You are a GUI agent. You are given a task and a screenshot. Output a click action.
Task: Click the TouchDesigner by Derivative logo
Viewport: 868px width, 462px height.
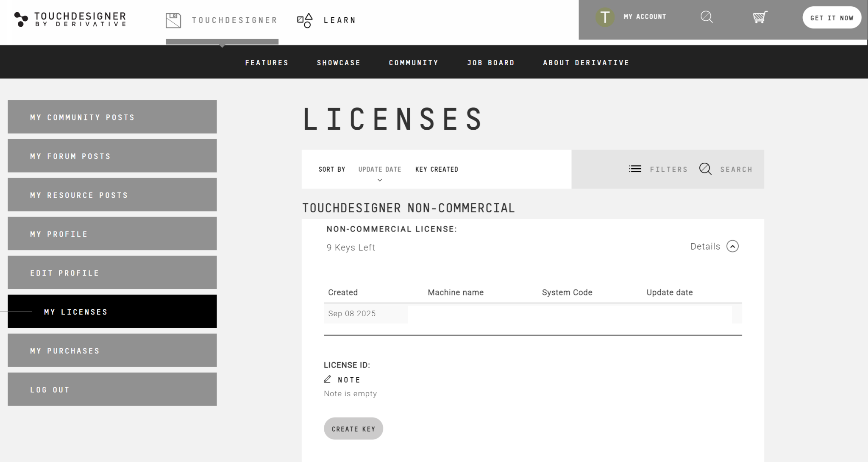pos(70,19)
